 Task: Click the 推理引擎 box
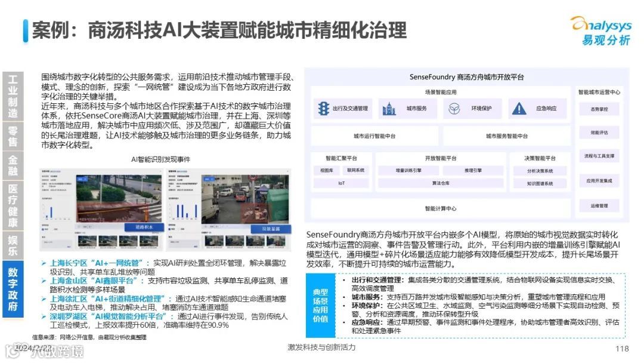tap(473, 170)
